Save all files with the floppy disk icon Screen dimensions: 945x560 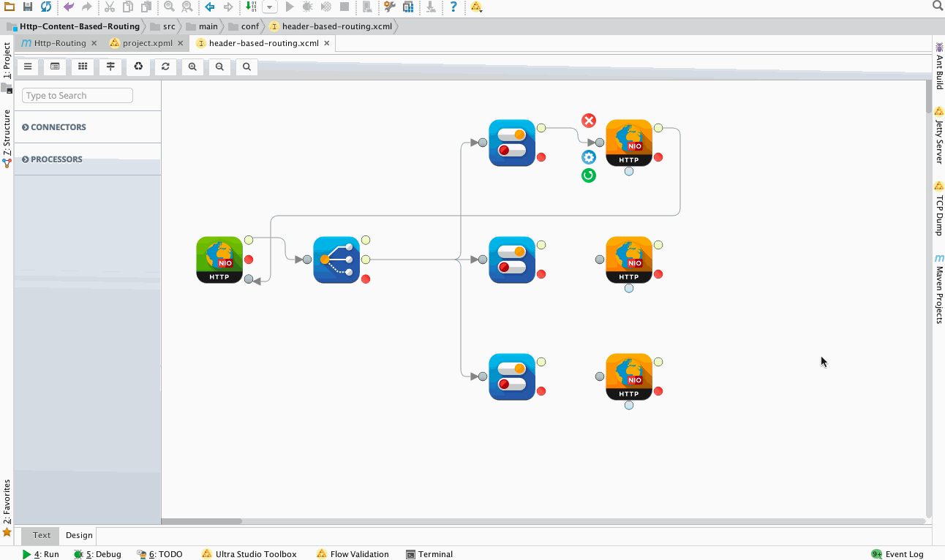(28, 7)
